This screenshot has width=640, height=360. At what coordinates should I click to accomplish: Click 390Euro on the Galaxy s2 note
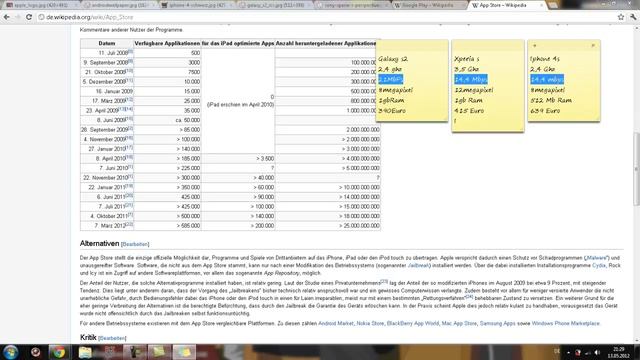(x=392, y=111)
